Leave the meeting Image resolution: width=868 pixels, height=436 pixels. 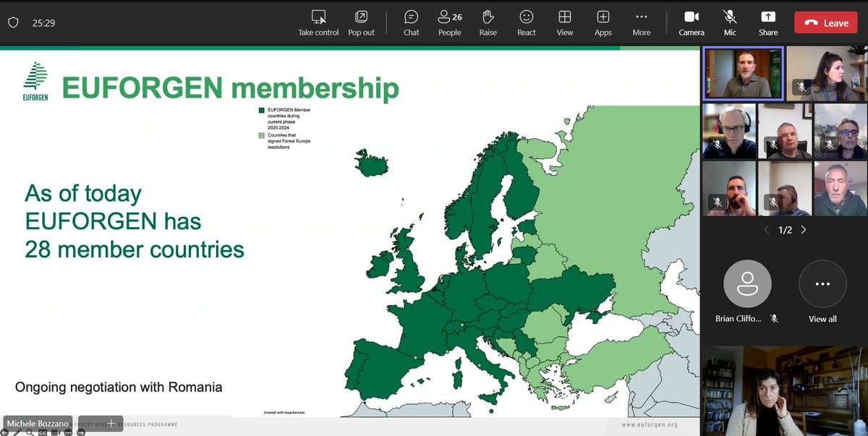pos(825,22)
